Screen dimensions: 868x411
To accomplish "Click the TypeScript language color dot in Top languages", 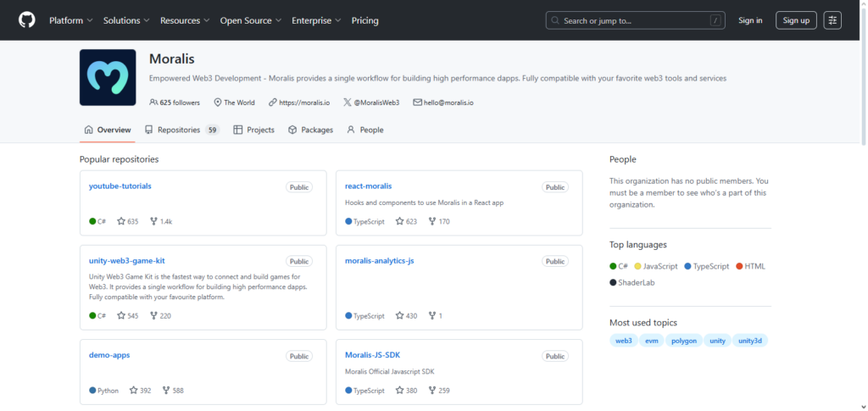I will [688, 266].
